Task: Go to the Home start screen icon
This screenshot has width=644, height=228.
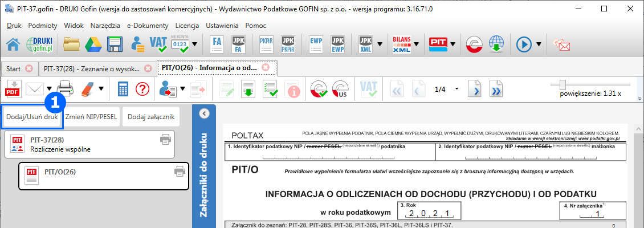Action: (x=13, y=44)
